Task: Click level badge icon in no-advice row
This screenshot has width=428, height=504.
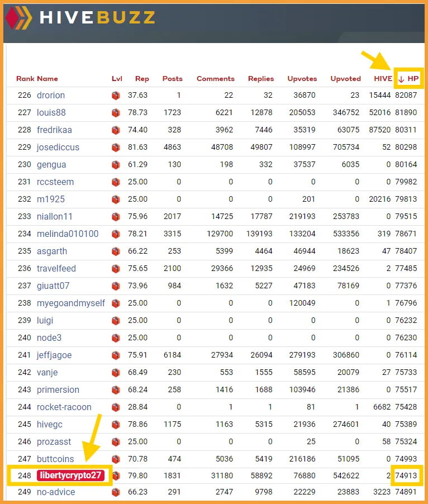Action: point(116,492)
